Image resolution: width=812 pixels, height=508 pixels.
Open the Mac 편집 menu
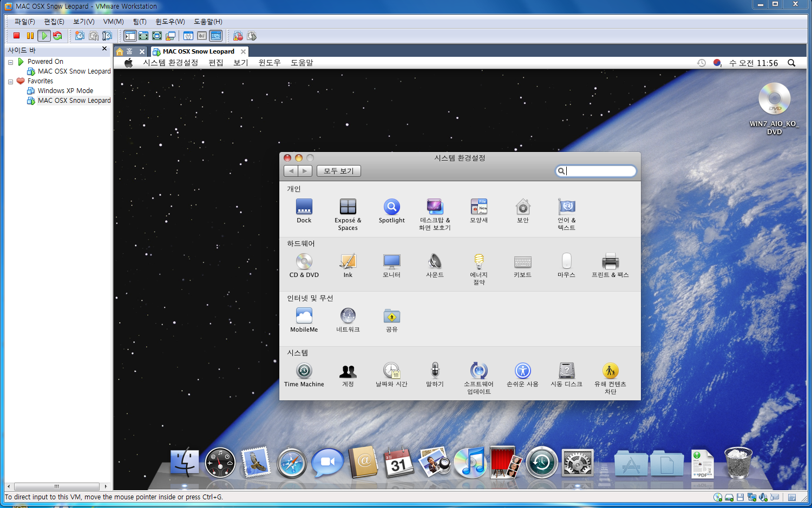[216, 63]
